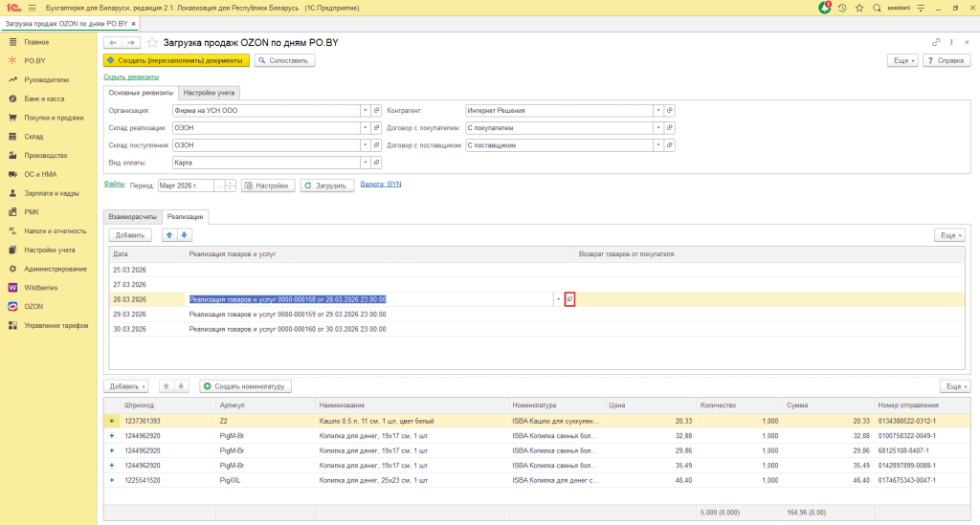Open Зарплата и кадры section
This screenshot has width=980, height=525.
52,193
